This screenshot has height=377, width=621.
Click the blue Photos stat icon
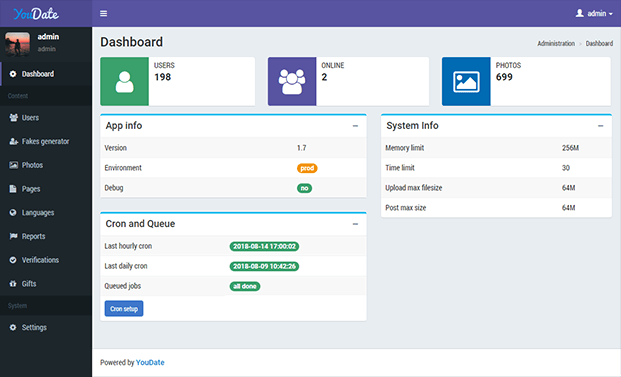click(x=466, y=82)
